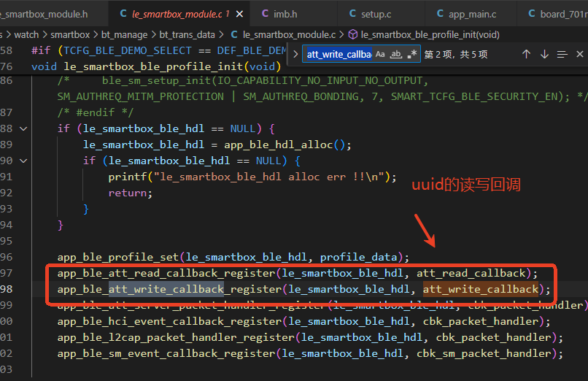Click the match count text in find widget
The image size is (588, 381).
pyautogui.click(x=456, y=54)
